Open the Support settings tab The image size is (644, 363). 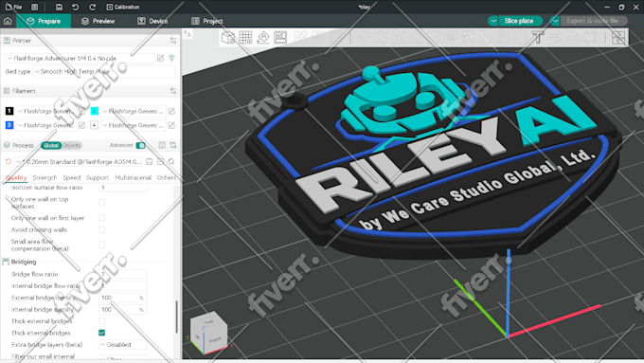pyautogui.click(x=98, y=177)
